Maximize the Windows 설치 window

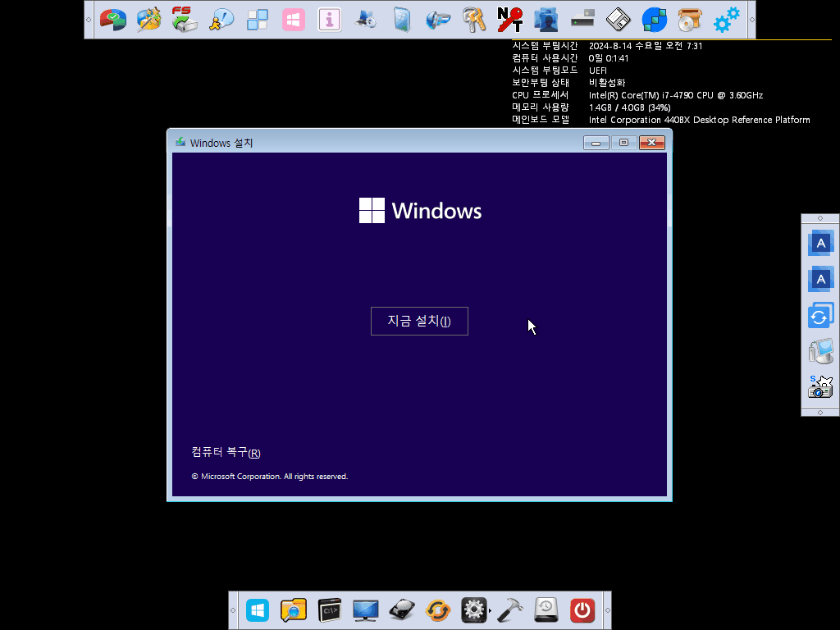point(623,143)
